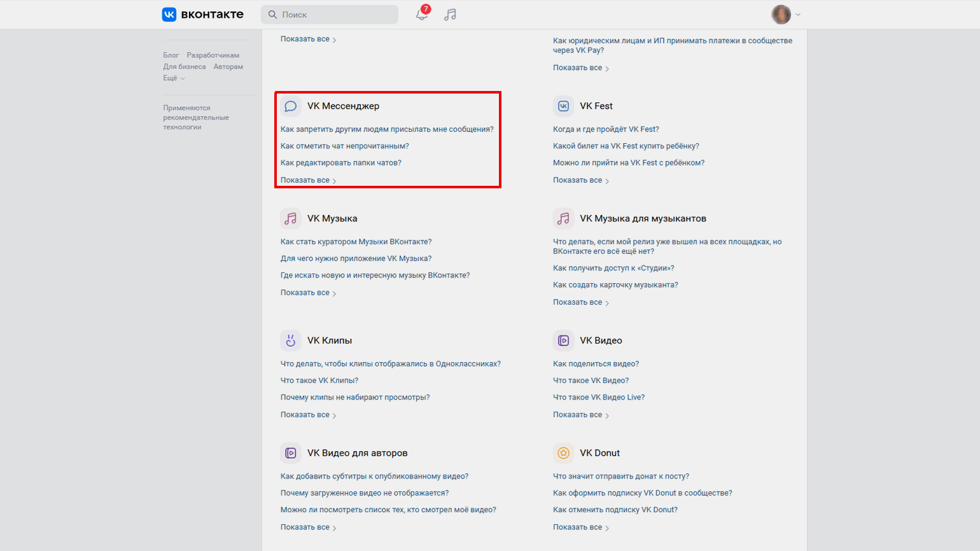Click the VK Клипы section icon
The image size is (980, 551).
(x=291, y=340)
